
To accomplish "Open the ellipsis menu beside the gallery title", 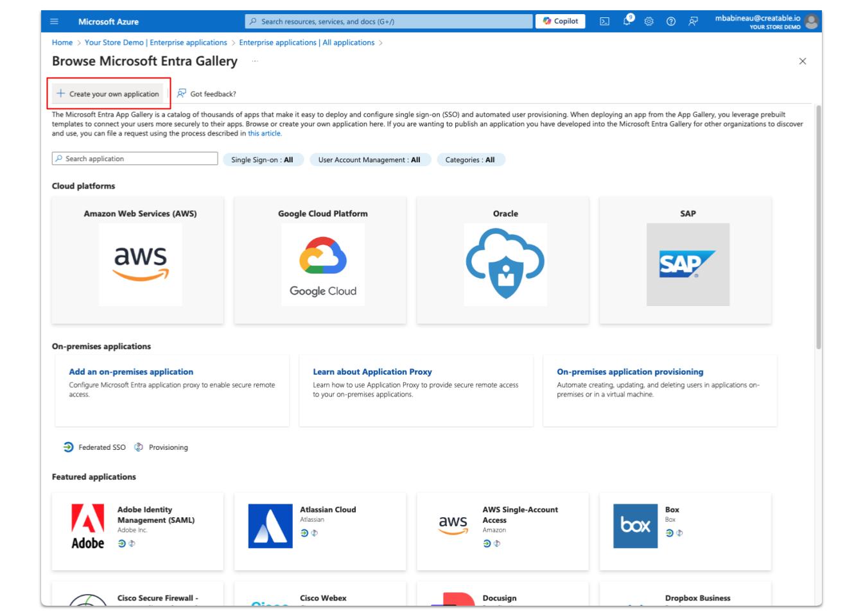I will click(x=256, y=61).
